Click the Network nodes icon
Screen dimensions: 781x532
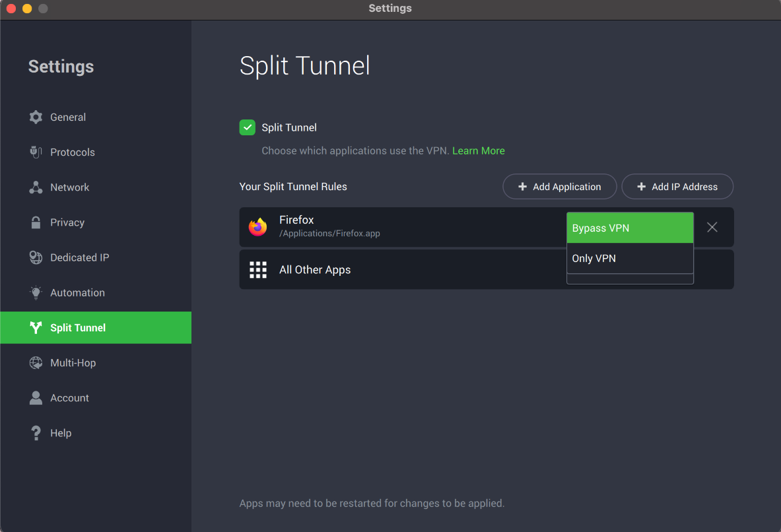point(36,187)
